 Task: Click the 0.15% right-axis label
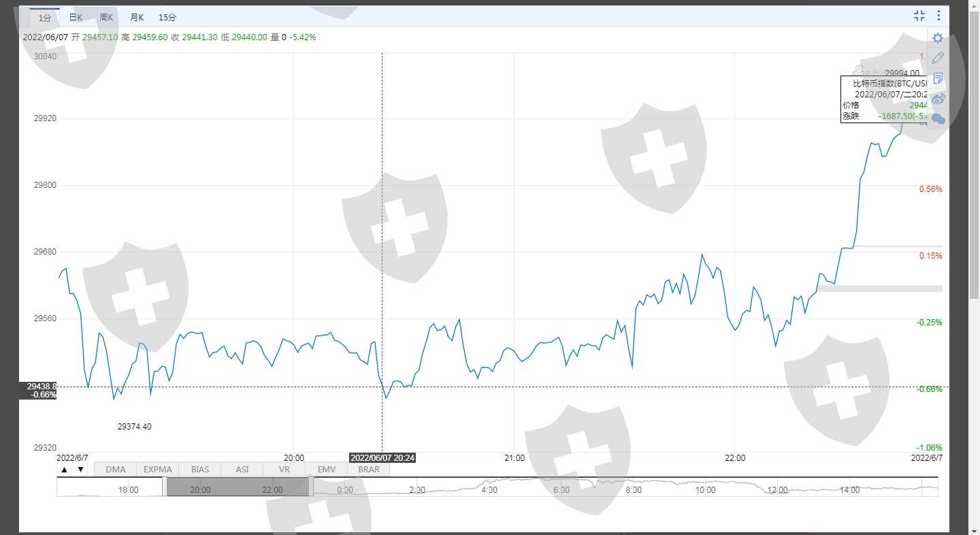(930, 256)
